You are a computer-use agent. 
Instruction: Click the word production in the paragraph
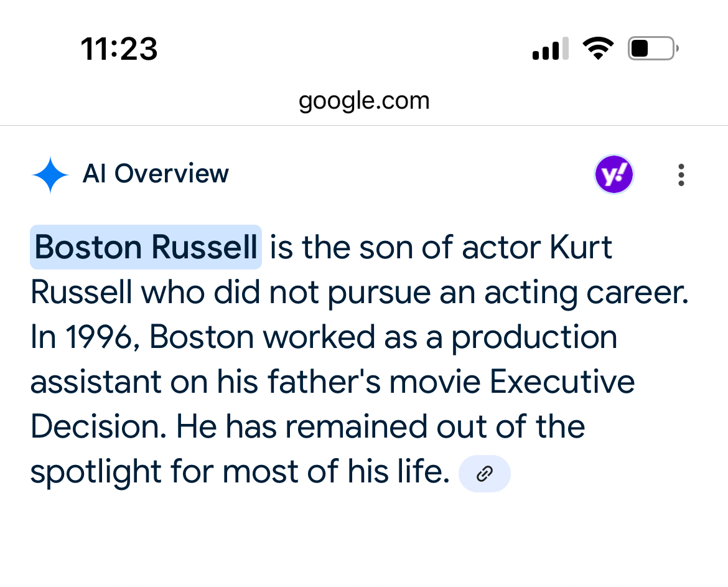[x=534, y=337]
